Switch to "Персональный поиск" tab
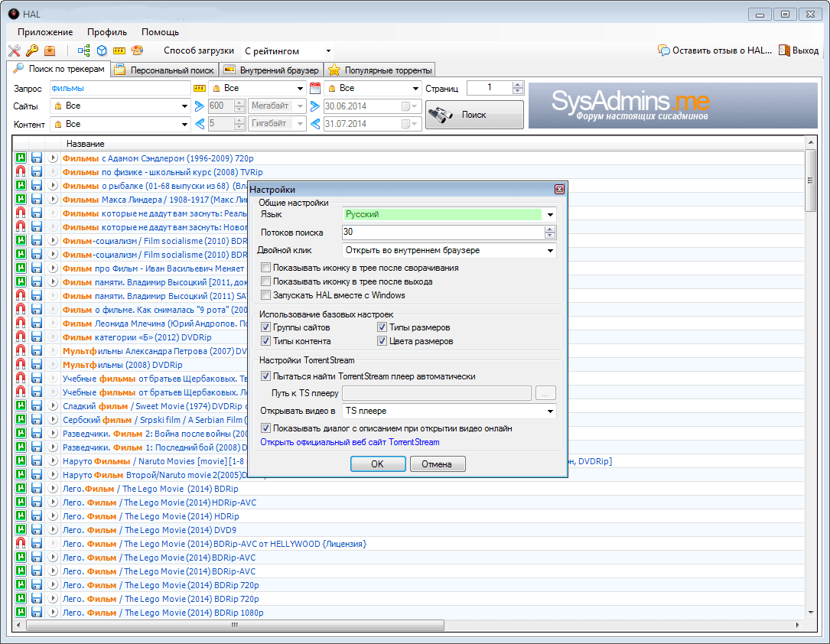The height and width of the screenshot is (644, 830). (164, 70)
